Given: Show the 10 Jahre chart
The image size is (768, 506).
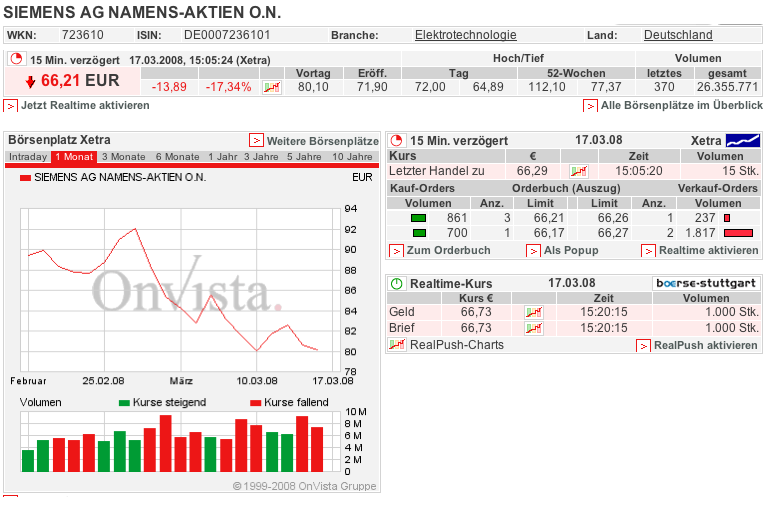Looking at the screenshot, I should (x=352, y=157).
